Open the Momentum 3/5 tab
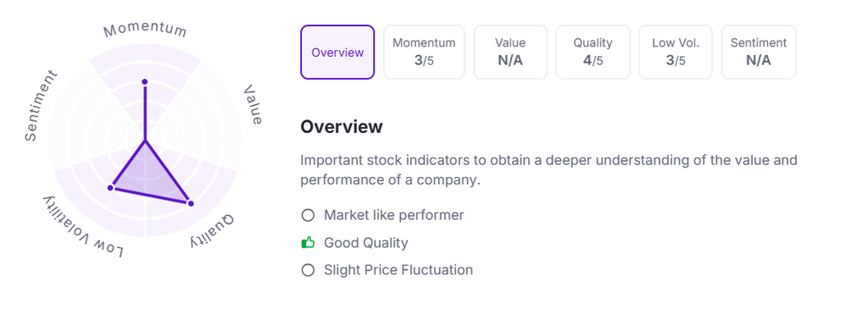Image resolution: width=868 pixels, height=314 pixels. [x=424, y=52]
